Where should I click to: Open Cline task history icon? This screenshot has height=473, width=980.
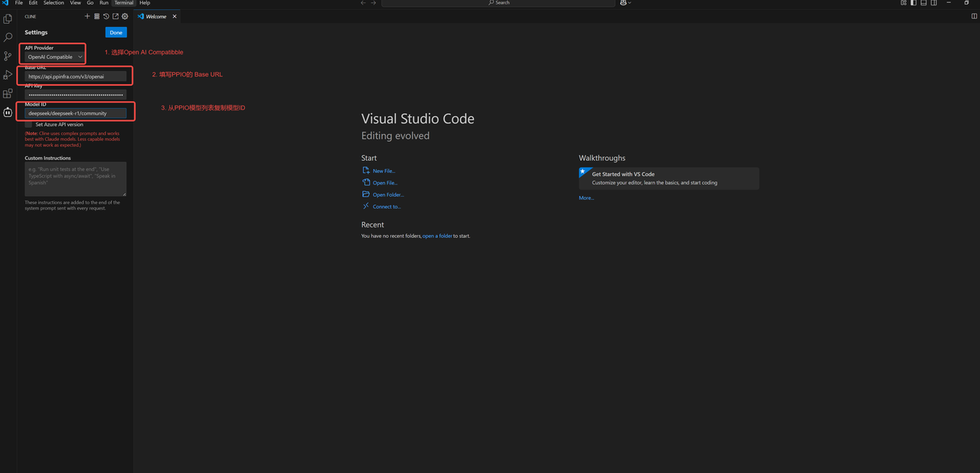pos(106,16)
